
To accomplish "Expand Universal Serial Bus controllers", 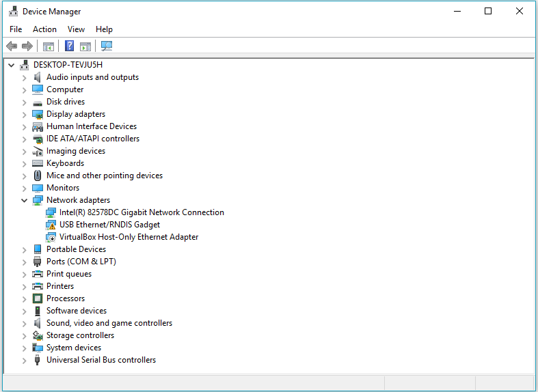I will click(25, 360).
